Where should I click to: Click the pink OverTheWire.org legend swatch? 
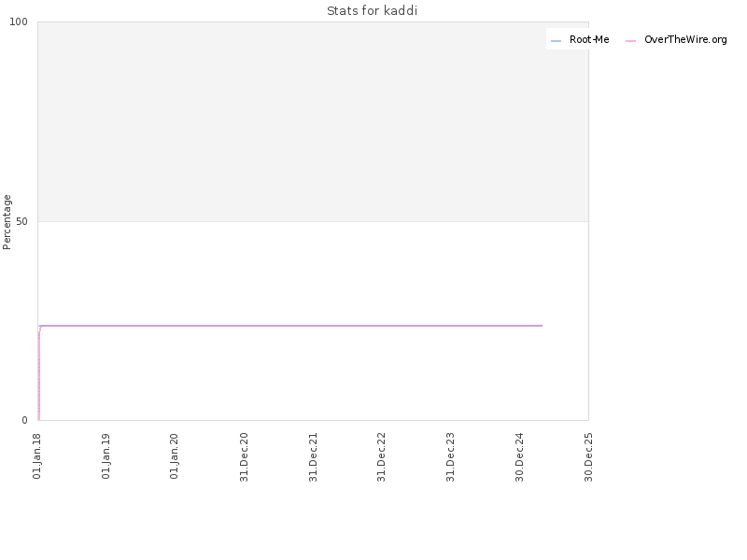pyautogui.click(x=631, y=41)
